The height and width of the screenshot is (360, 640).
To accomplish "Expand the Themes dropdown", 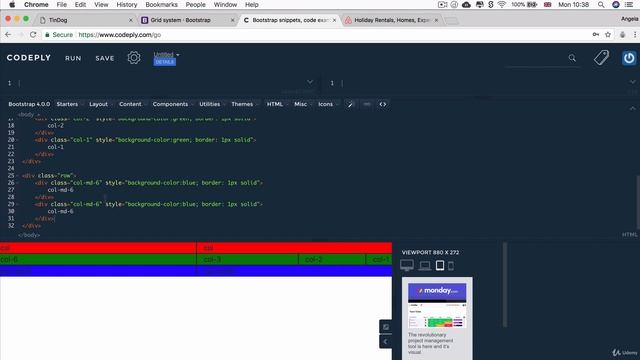I will [x=244, y=104].
